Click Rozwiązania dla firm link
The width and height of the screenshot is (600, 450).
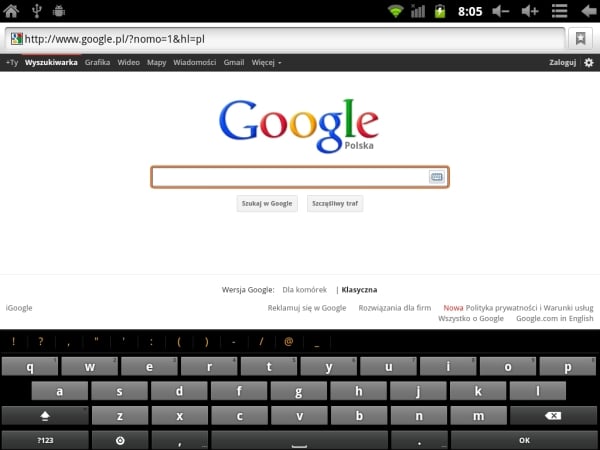(395, 308)
